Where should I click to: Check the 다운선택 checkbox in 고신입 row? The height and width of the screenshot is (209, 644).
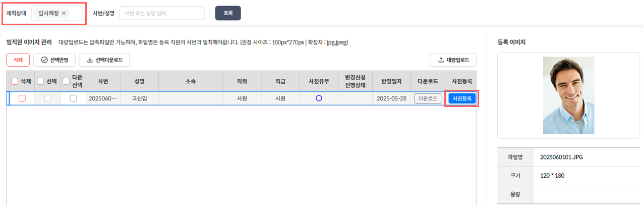pyautogui.click(x=73, y=98)
